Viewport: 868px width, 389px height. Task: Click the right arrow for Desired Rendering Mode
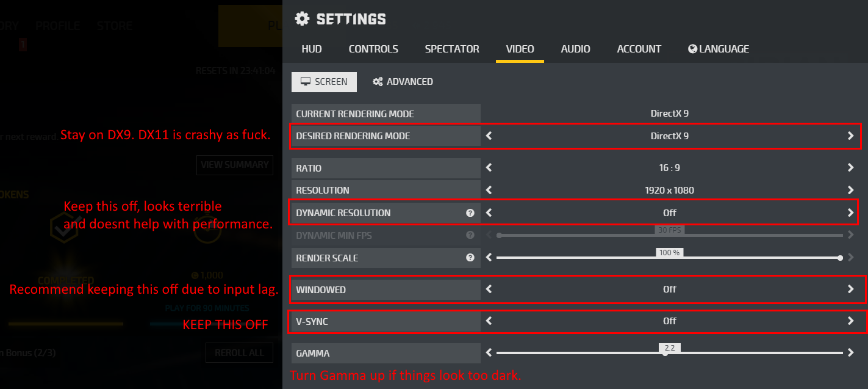pyautogui.click(x=850, y=136)
